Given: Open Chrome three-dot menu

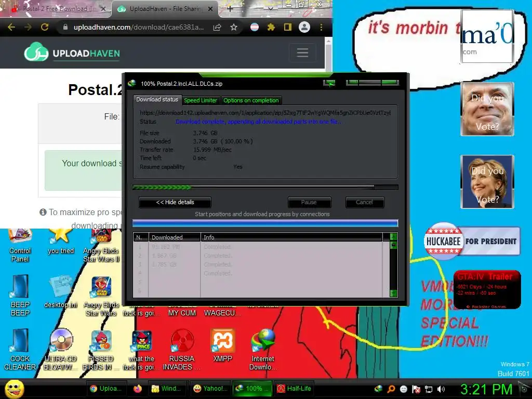Looking at the screenshot, I should click(x=321, y=27).
